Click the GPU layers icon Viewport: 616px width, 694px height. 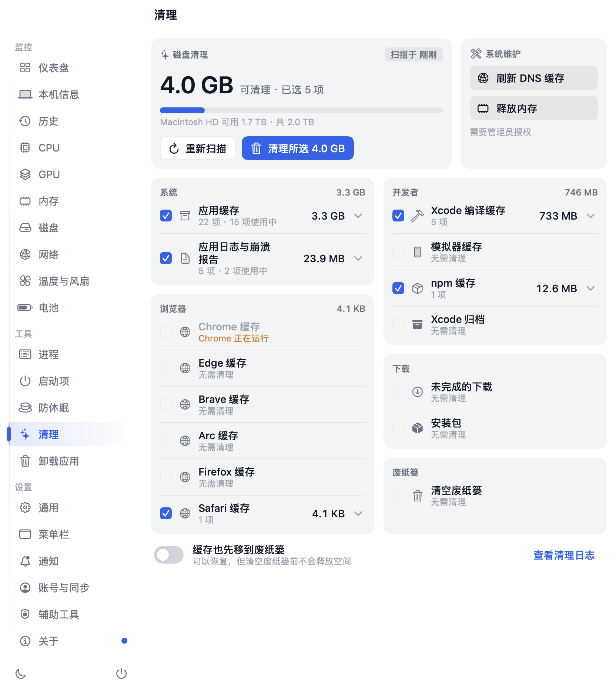25,174
